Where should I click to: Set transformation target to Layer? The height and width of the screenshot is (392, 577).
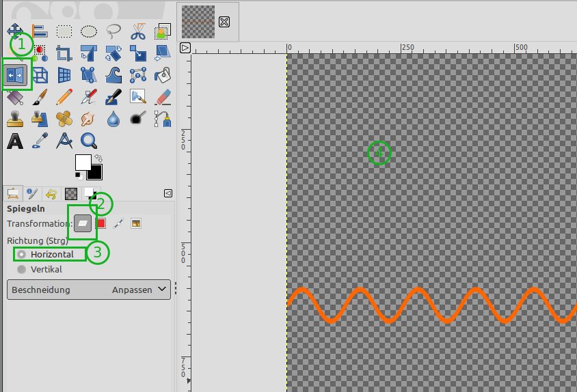pyautogui.click(x=83, y=223)
